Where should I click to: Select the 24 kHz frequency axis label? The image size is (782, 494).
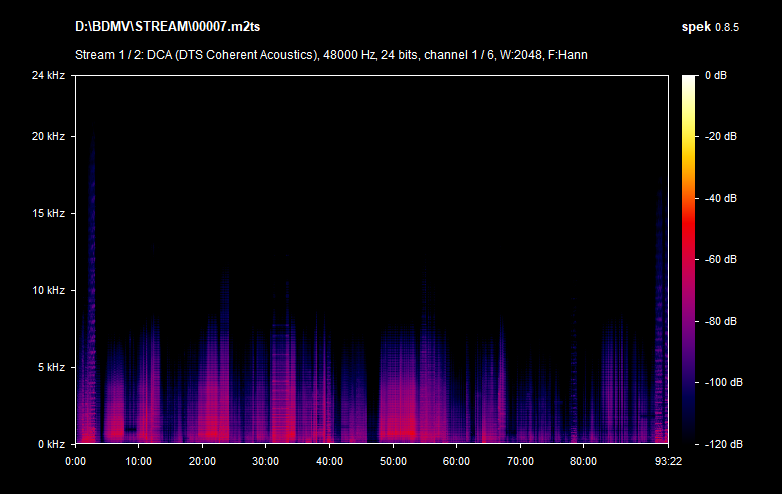48,75
